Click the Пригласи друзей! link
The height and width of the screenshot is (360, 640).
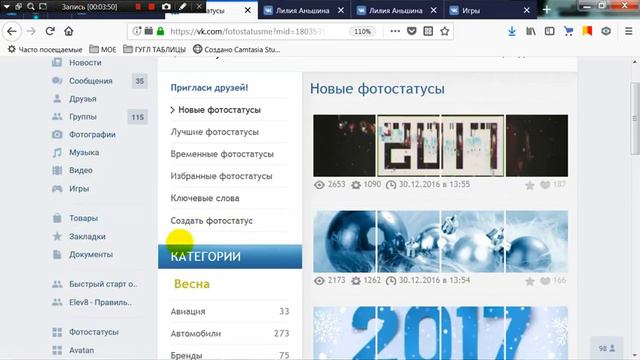[x=209, y=88]
